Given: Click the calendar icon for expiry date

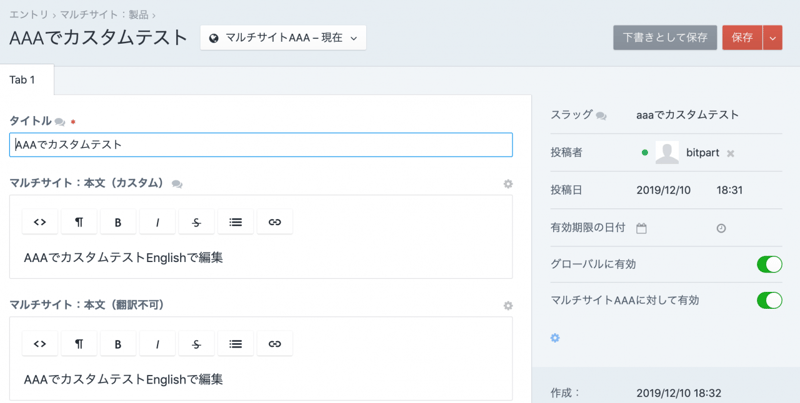Looking at the screenshot, I should tap(642, 228).
